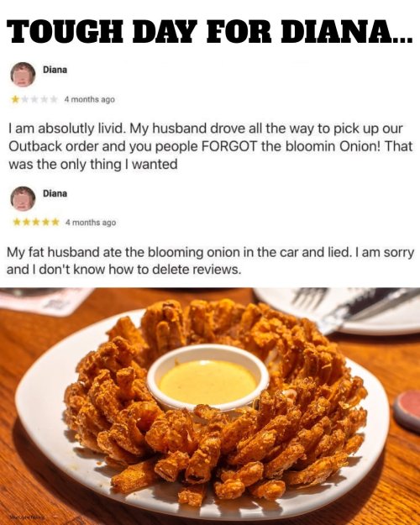Click the fifth star of five-star rating
This screenshot has width=420, height=525.
[x=55, y=223]
